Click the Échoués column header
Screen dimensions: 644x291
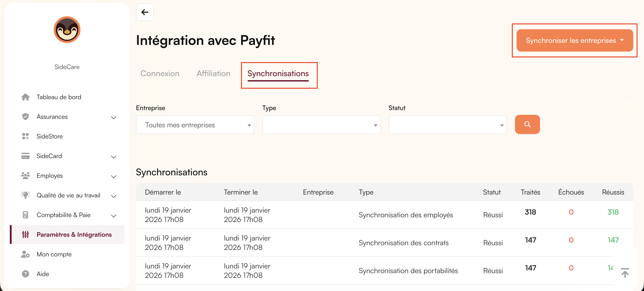click(571, 192)
